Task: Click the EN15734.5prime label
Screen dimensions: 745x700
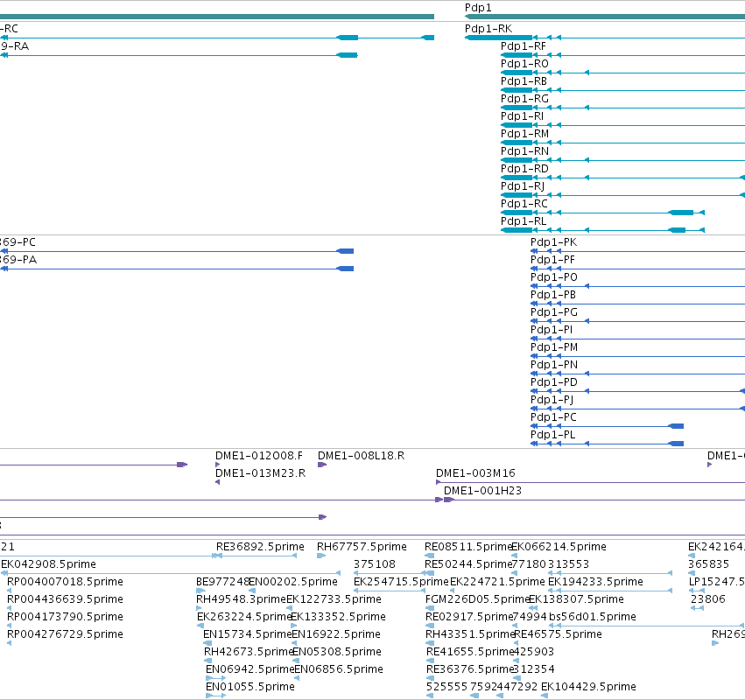Action: pyautogui.click(x=247, y=635)
